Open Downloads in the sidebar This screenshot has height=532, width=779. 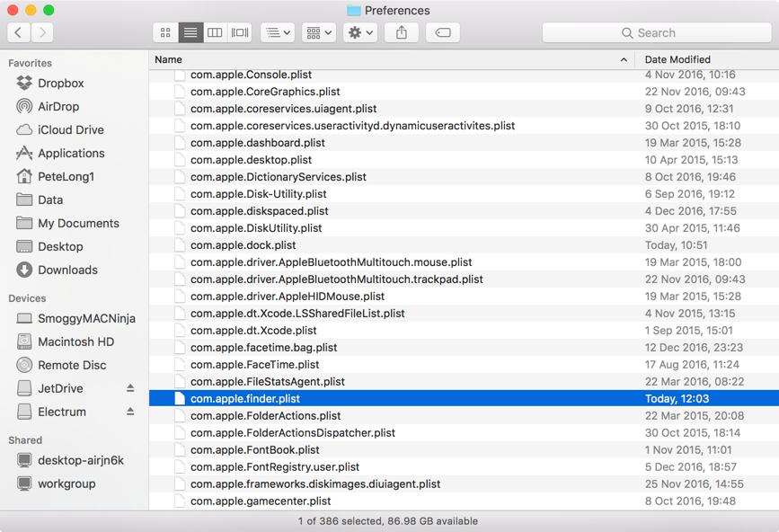[x=67, y=270]
